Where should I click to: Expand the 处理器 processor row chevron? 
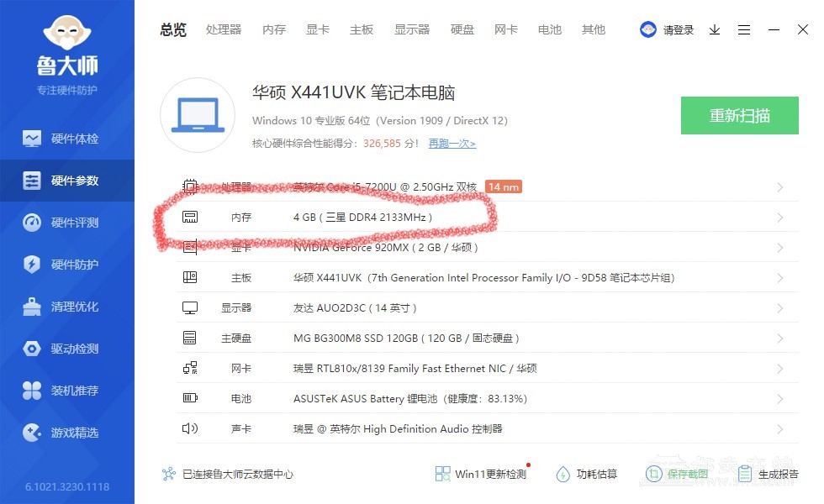click(x=780, y=187)
